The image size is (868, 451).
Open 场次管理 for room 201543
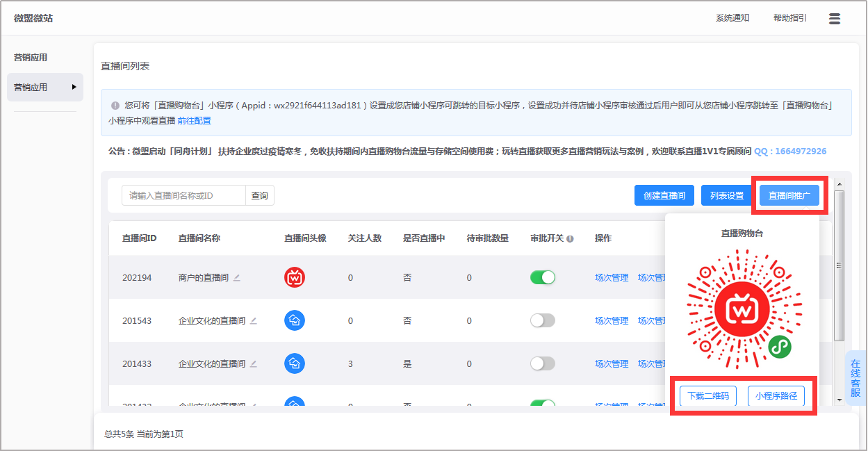(612, 321)
